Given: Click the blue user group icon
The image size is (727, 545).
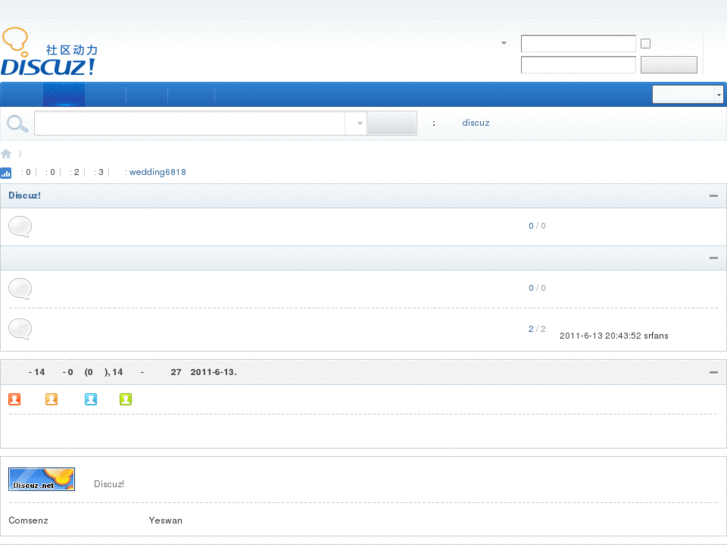Looking at the screenshot, I should [91, 399].
